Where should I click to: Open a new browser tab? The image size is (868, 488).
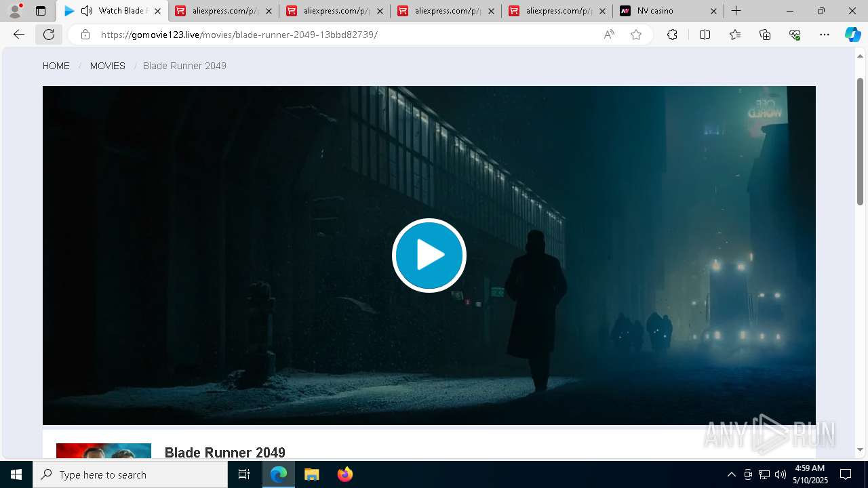click(x=736, y=11)
